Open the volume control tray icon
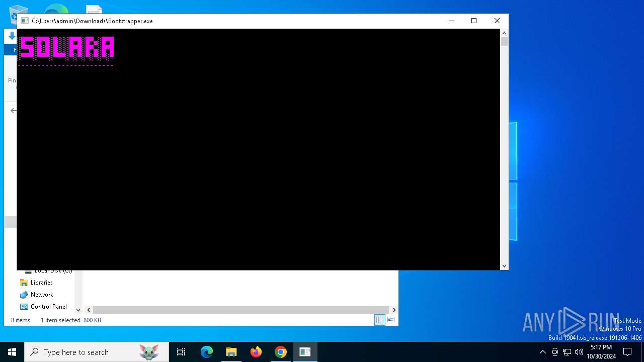 click(x=579, y=352)
